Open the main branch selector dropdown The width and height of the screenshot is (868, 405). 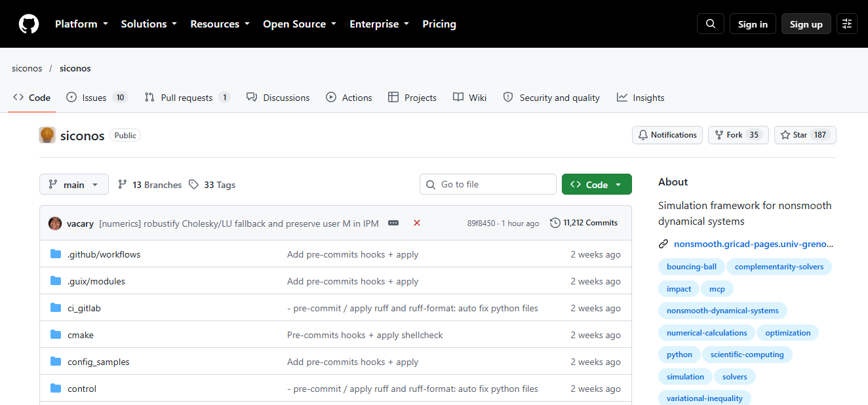coord(74,185)
